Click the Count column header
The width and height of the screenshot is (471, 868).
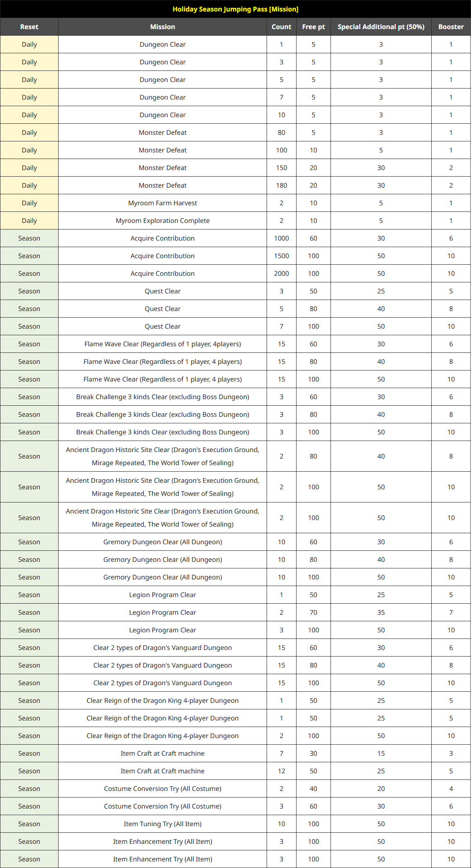[281, 27]
